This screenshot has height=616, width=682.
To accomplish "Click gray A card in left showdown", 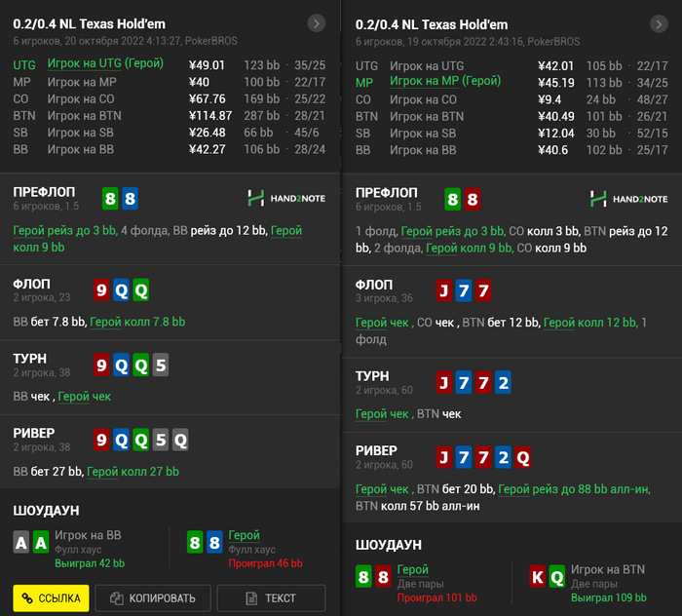I will click(x=21, y=543).
